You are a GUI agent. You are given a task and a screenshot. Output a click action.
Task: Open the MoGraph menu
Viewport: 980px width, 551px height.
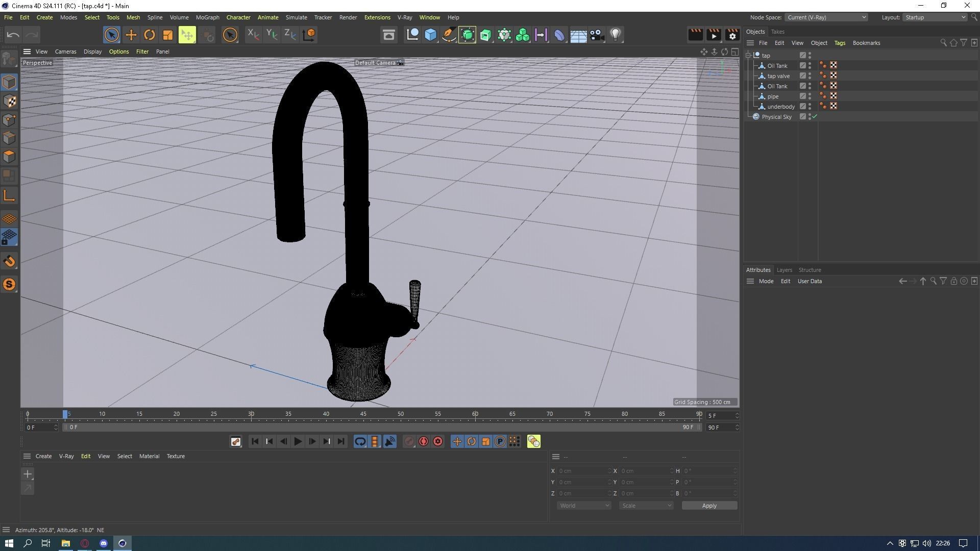tap(207, 17)
